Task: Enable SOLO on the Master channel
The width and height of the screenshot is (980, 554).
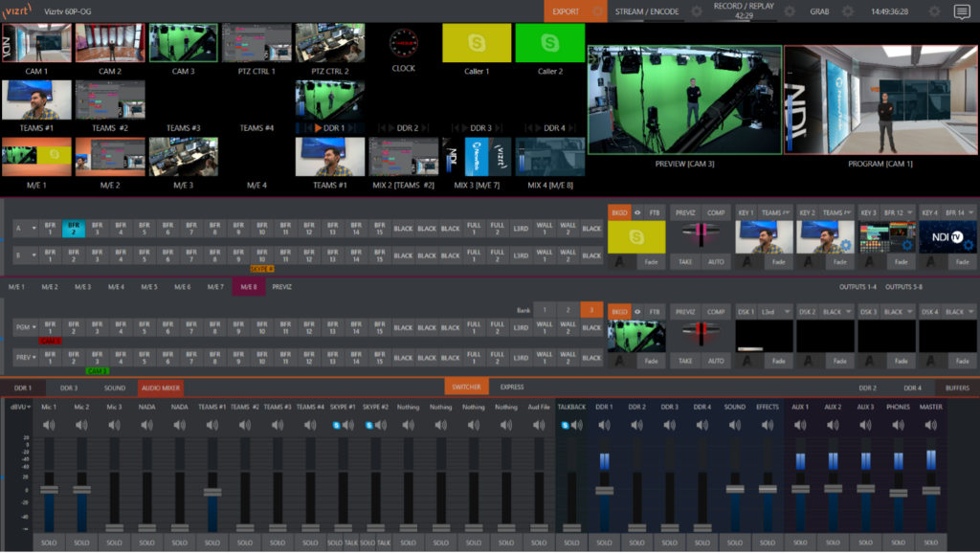Action: tap(931, 541)
